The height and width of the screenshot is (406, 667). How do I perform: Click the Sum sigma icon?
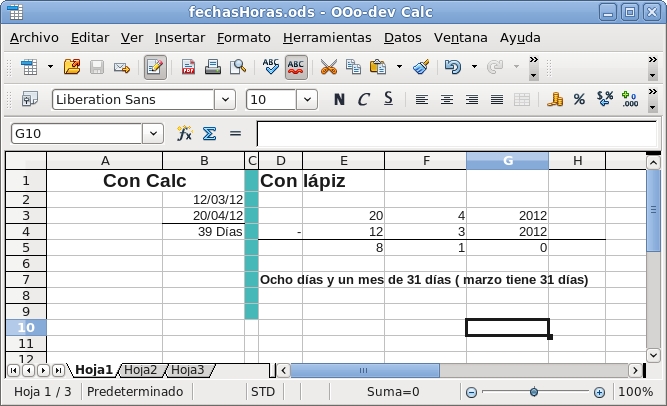(x=210, y=133)
